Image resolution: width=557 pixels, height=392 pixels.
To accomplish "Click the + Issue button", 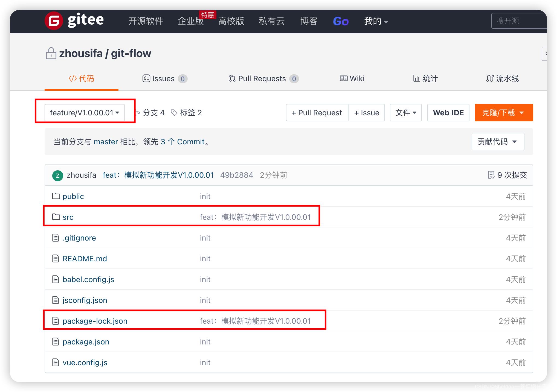I will (x=367, y=112).
